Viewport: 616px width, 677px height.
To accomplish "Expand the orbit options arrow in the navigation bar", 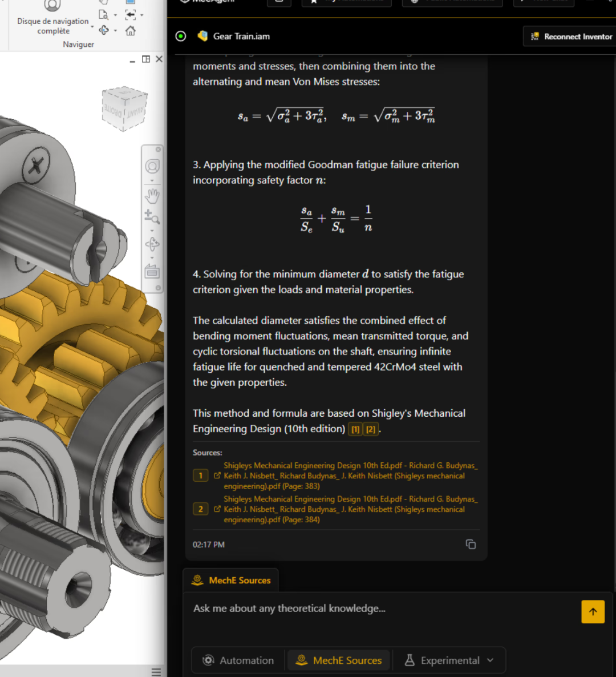I will [152, 258].
